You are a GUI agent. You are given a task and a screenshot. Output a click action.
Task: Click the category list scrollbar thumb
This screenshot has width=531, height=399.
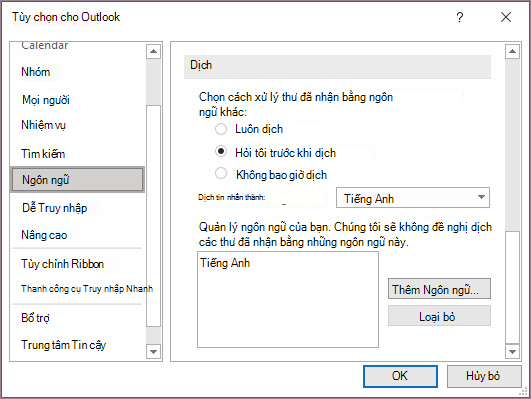(153, 216)
